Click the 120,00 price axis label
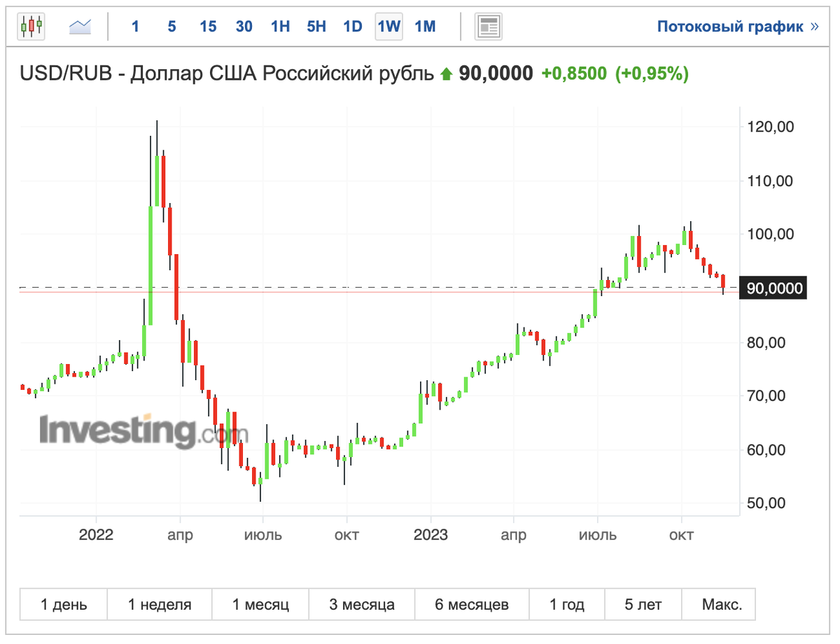840x644 pixels. (x=770, y=127)
